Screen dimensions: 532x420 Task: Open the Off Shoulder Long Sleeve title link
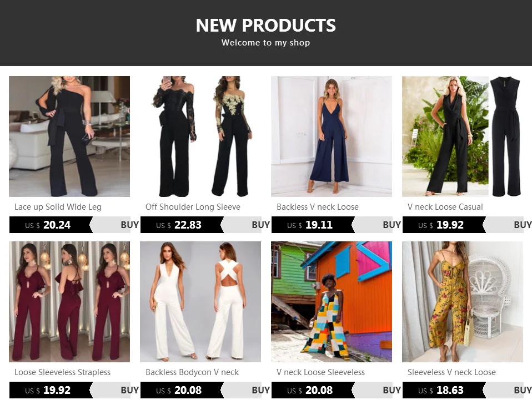[193, 207]
